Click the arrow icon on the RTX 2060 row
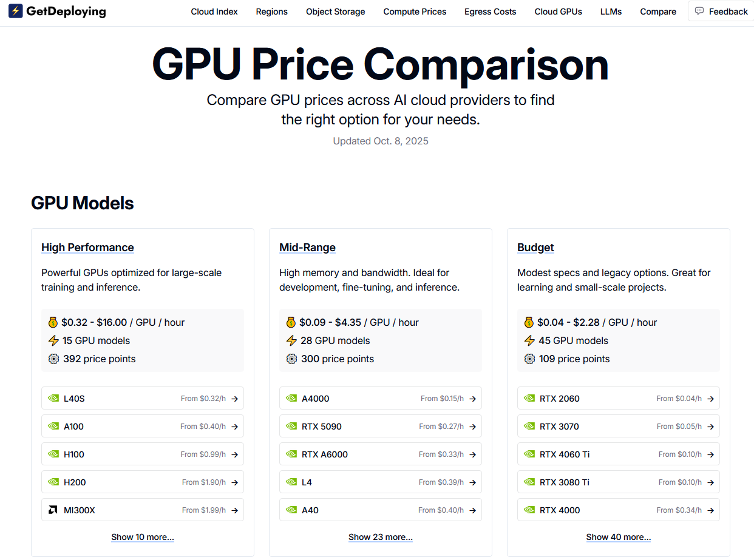This screenshot has height=560, width=754. coord(710,399)
